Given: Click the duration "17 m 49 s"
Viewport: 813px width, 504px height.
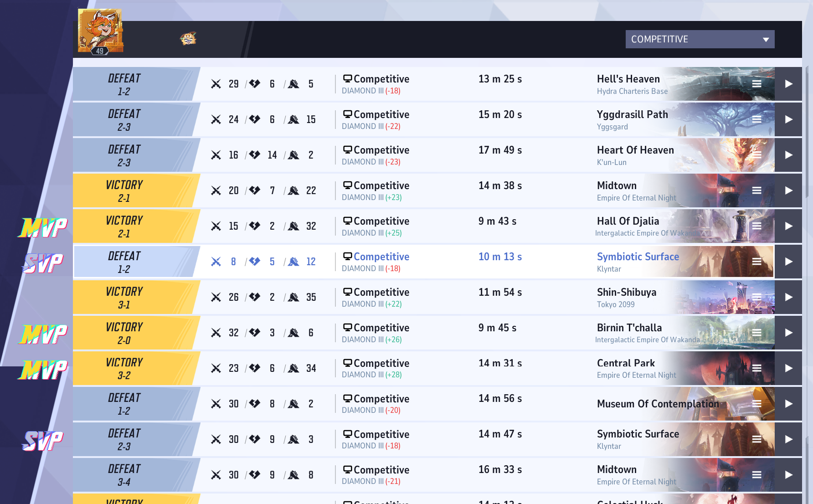Looking at the screenshot, I should [500, 150].
